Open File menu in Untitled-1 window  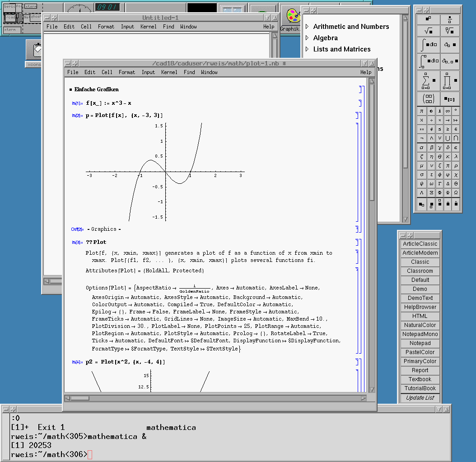52,27
